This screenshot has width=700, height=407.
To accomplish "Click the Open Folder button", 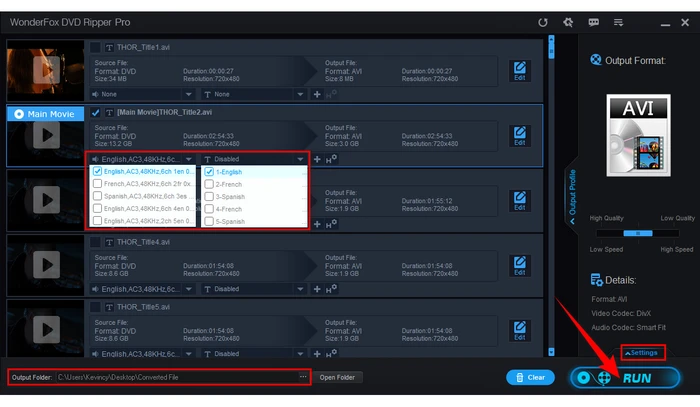I will point(337,378).
